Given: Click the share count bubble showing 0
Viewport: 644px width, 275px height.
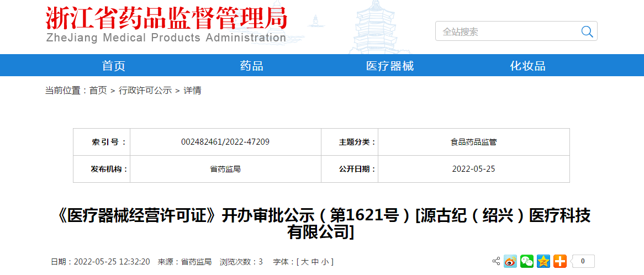Looking at the screenshot, I should (x=582, y=261).
